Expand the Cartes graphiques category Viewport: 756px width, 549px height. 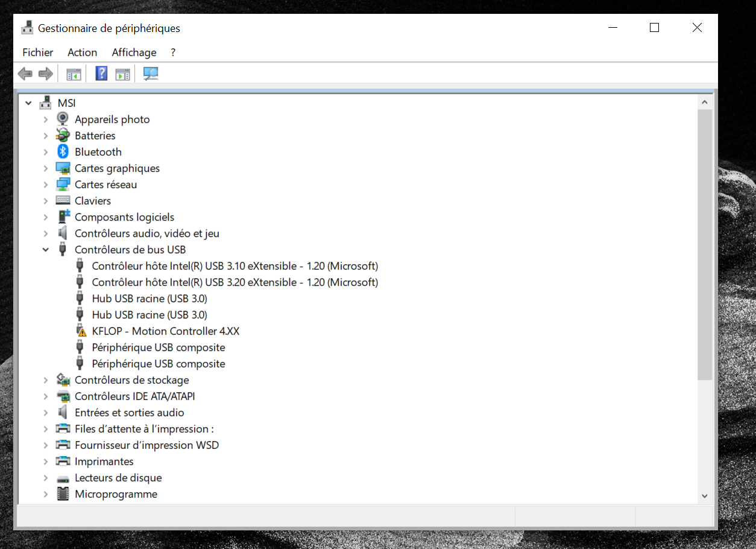point(46,168)
